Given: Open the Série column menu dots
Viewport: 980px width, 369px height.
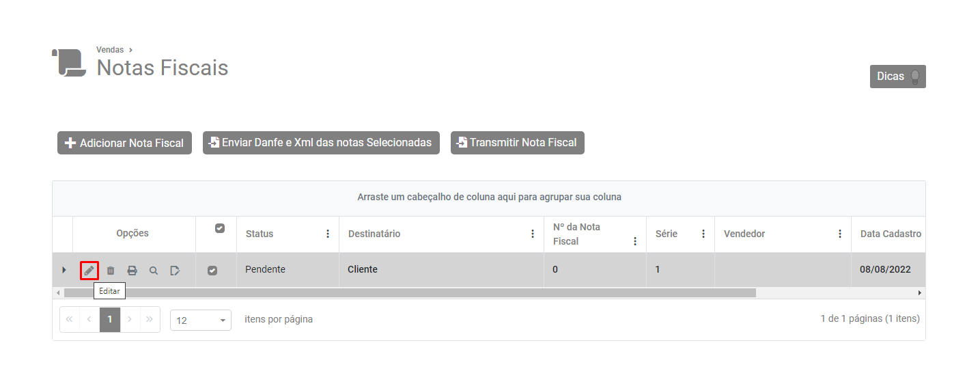Looking at the screenshot, I should point(703,234).
